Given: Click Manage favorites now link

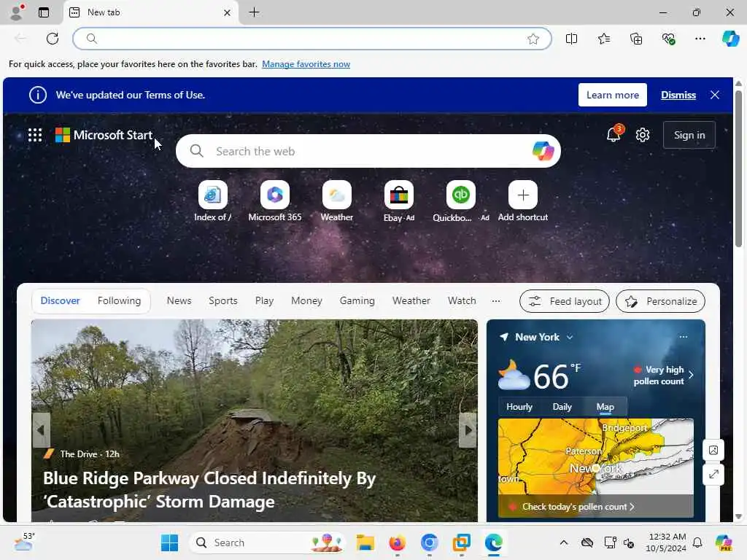Looking at the screenshot, I should [x=306, y=64].
